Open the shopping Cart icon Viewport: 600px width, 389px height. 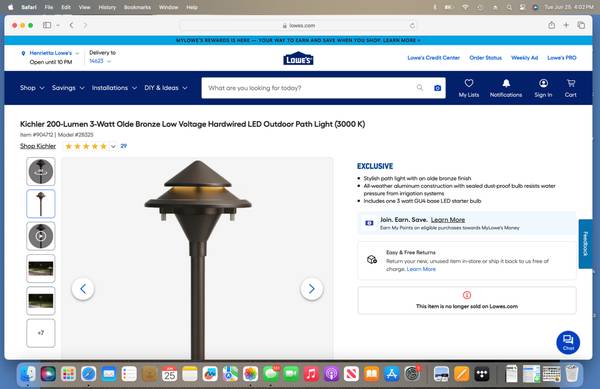tap(571, 83)
